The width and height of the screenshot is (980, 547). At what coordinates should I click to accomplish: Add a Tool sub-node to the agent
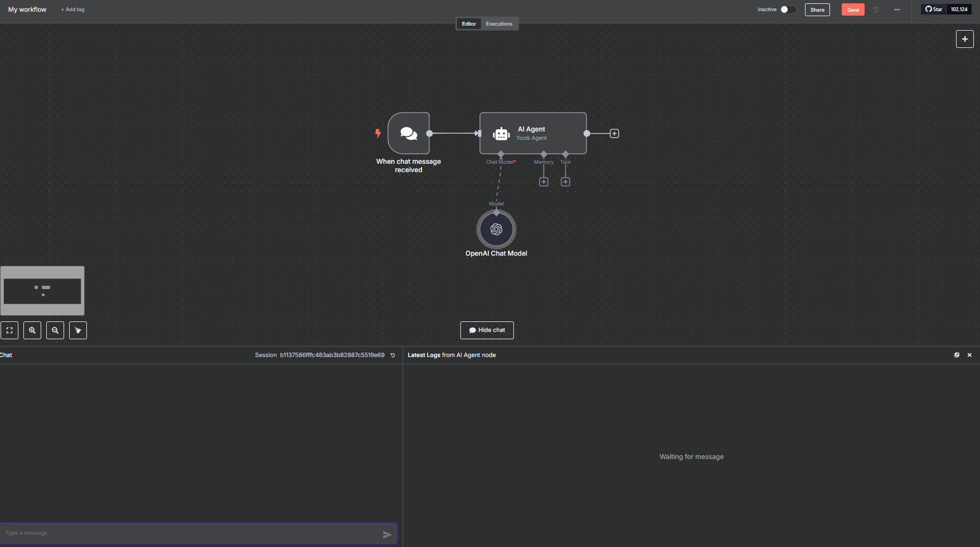(x=565, y=182)
